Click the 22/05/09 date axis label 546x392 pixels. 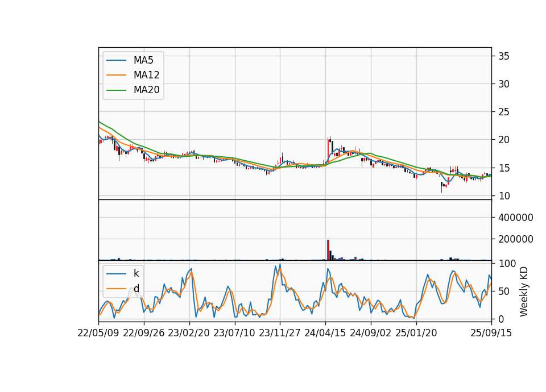98,333
